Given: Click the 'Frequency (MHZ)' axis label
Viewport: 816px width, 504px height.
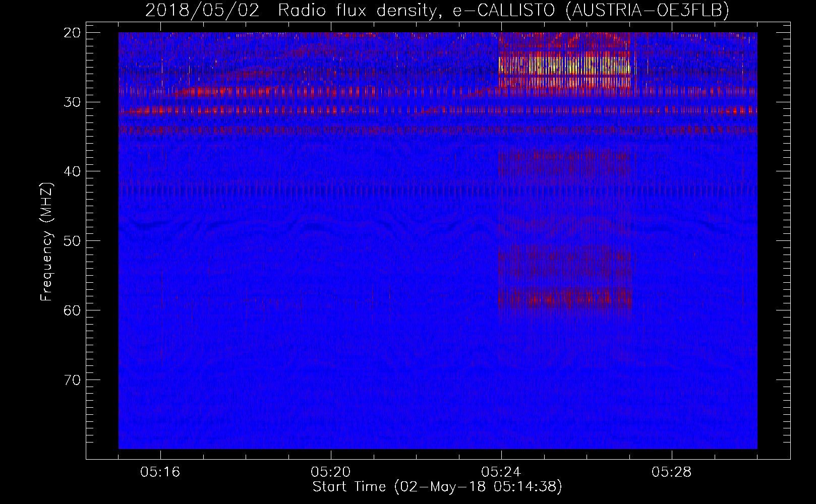Looking at the screenshot, I should (x=46, y=242).
